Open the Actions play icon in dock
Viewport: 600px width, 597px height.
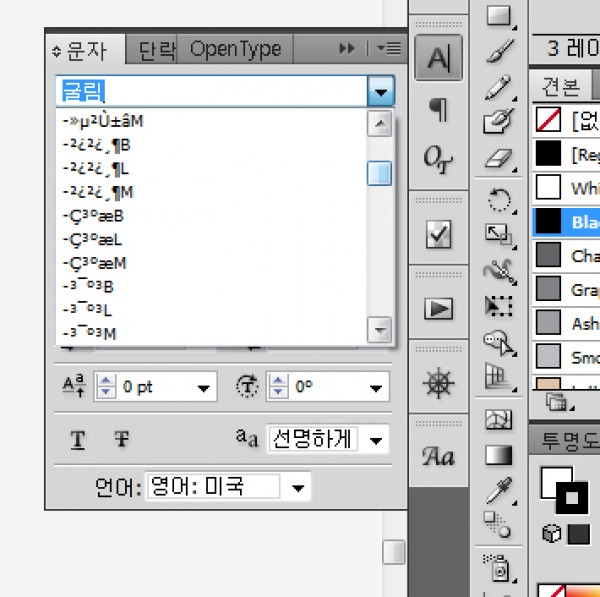(x=439, y=308)
